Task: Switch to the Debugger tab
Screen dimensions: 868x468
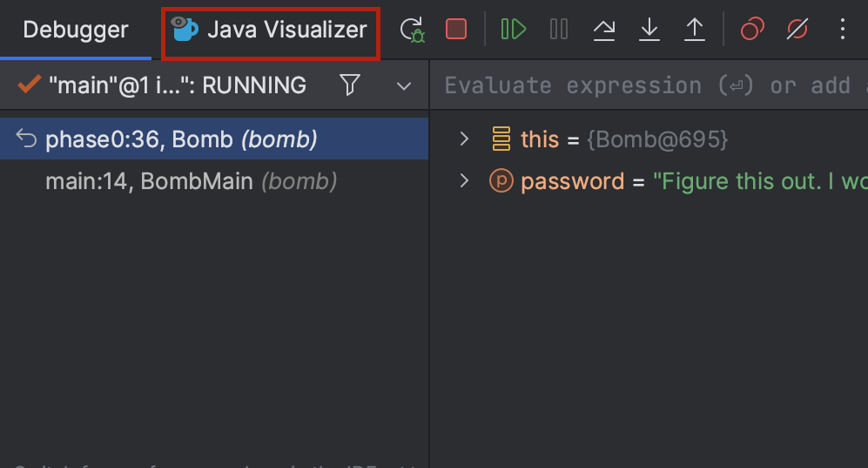Action: (x=76, y=30)
